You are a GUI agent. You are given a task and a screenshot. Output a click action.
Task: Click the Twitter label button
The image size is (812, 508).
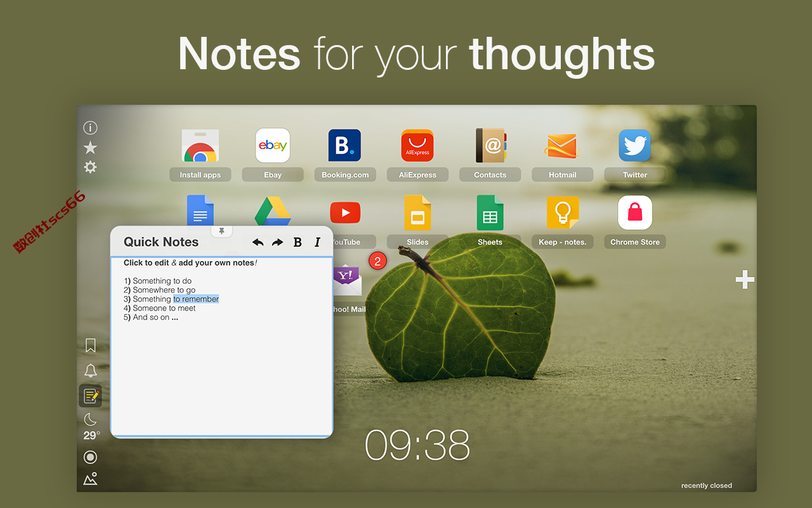pyautogui.click(x=635, y=175)
